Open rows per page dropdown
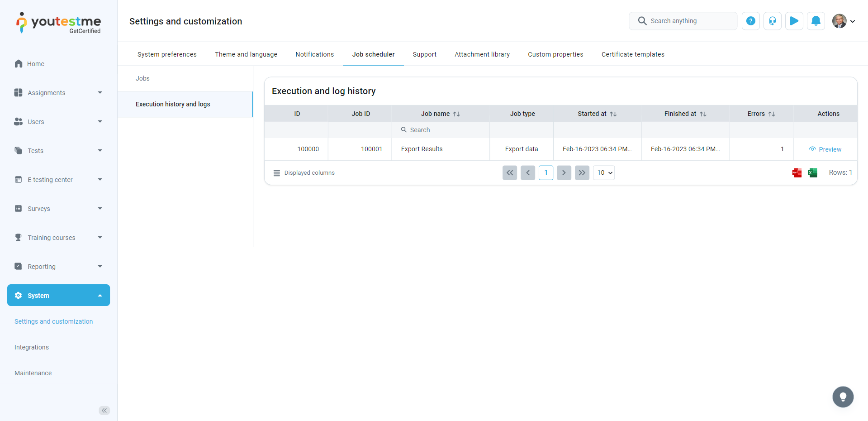The width and height of the screenshot is (868, 421). click(x=603, y=172)
